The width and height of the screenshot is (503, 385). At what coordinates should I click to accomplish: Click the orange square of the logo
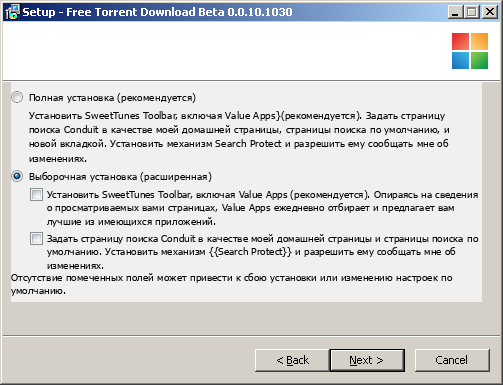click(x=479, y=41)
